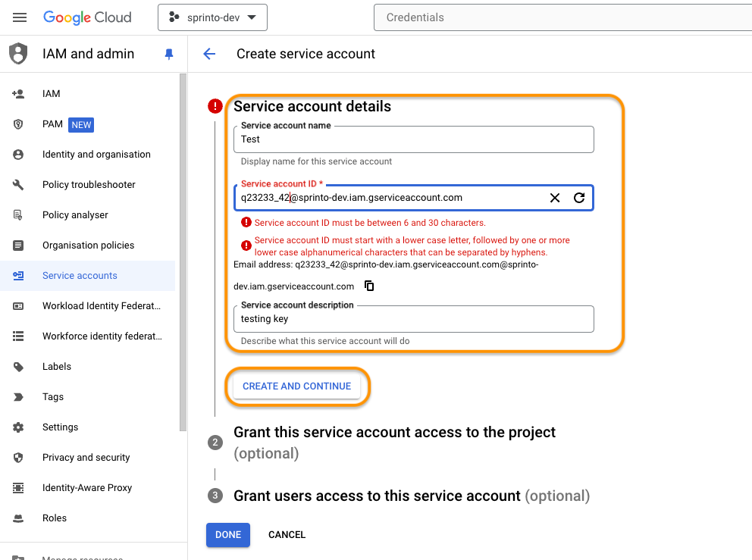Screen dimensions: 752x560
Task: Click the Settings gear icon
Action: [x=18, y=427]
